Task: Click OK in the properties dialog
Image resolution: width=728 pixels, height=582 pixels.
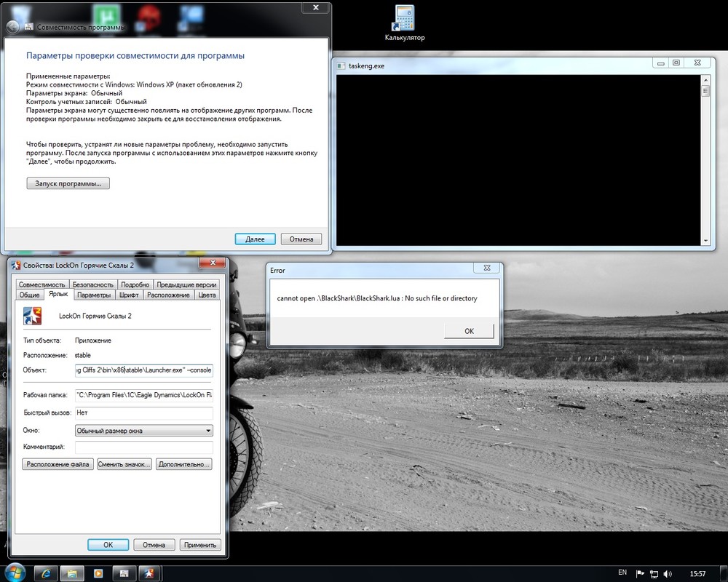Action: pyautogui.click(x=108, y=545)
